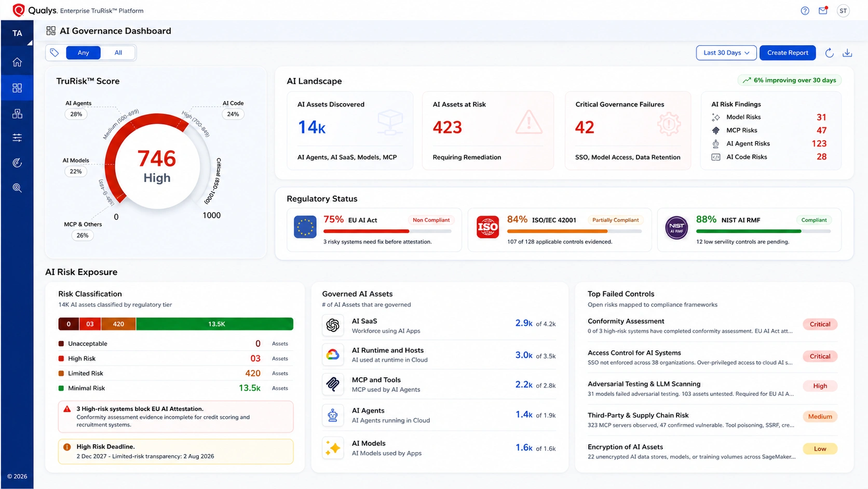Click the Partially Compliant status badge
868x489 pixels.
click(x=615, y=220)
